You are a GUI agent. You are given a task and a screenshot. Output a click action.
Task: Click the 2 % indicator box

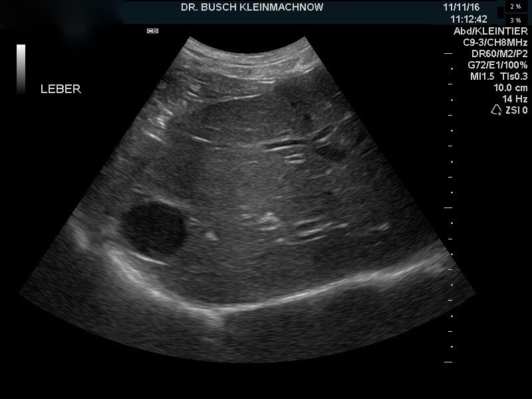pos(515,6)
